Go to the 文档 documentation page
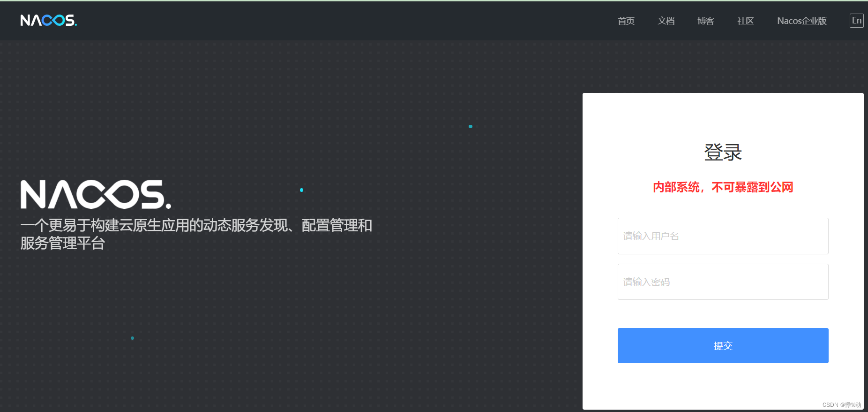The height and width of the screenshot is (412, 868). 666,21
